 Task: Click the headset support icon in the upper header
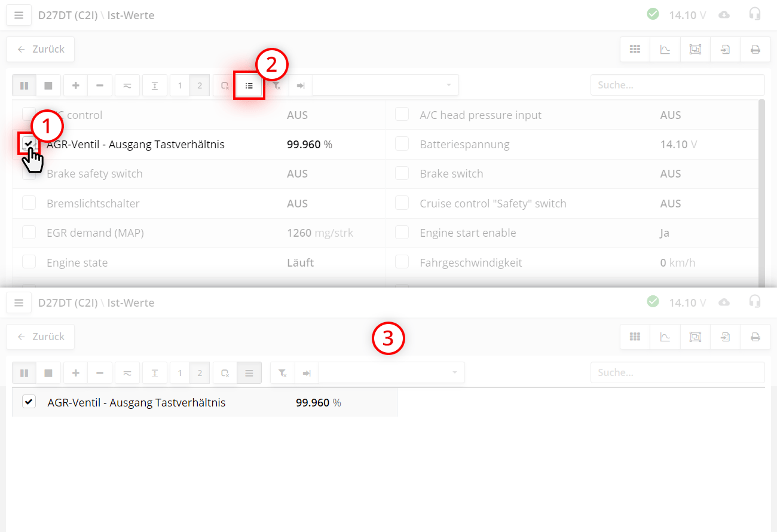tap(755, 14)
